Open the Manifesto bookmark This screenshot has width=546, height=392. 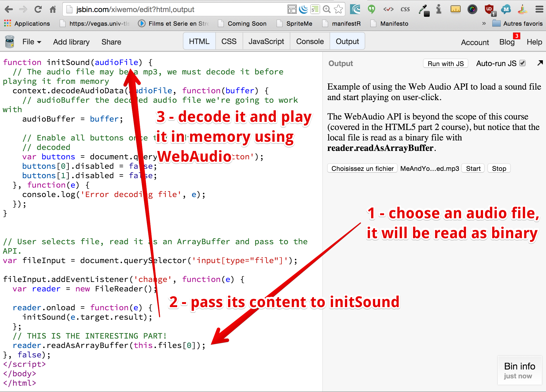coord(390,23)
